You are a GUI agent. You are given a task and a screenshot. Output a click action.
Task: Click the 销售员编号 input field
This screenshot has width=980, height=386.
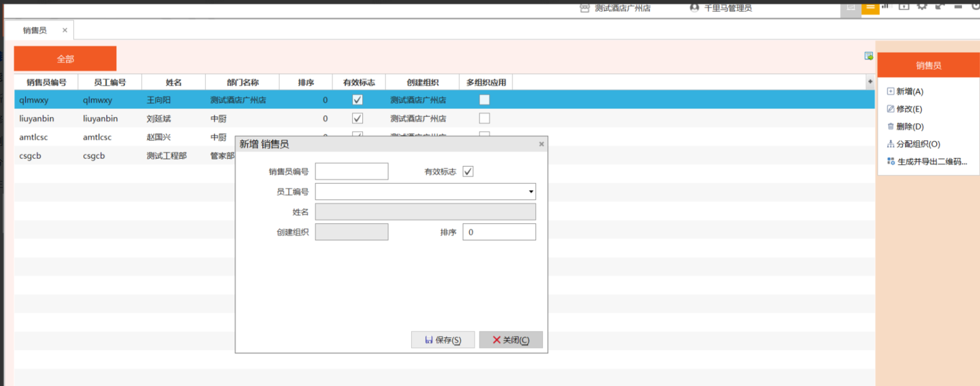351,171
